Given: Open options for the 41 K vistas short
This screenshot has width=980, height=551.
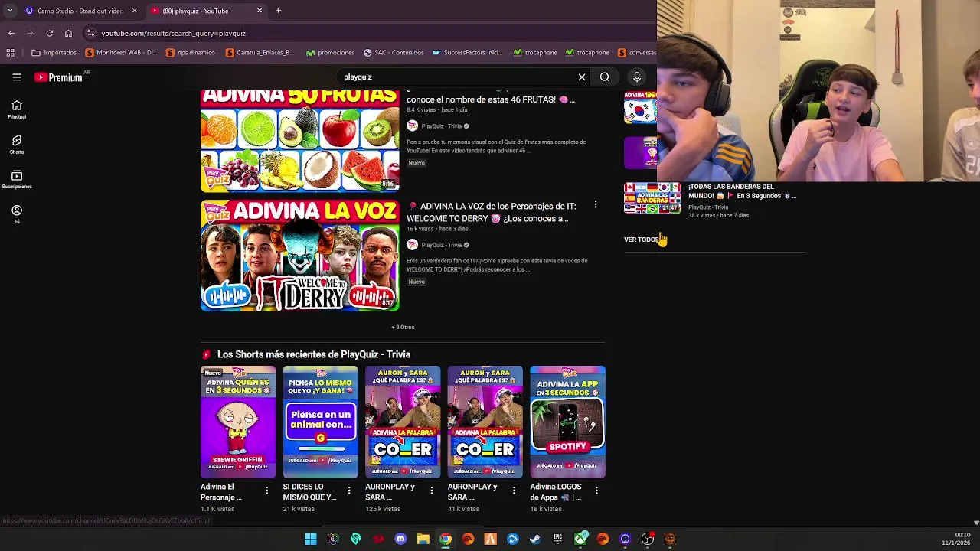Looking at the screenshot, I should pos(514,491).
